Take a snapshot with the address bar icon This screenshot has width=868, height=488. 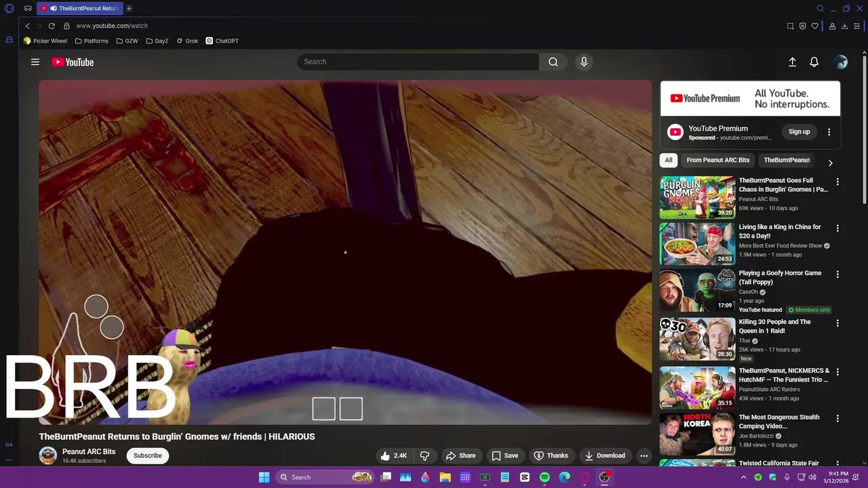click(790, 26)
